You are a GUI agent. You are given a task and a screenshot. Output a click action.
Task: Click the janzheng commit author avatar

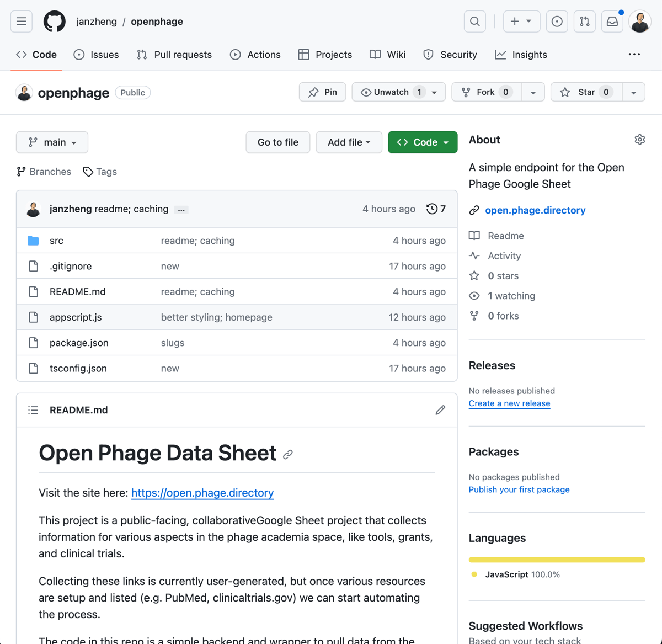pyautogui.click(x=34, y=209)
